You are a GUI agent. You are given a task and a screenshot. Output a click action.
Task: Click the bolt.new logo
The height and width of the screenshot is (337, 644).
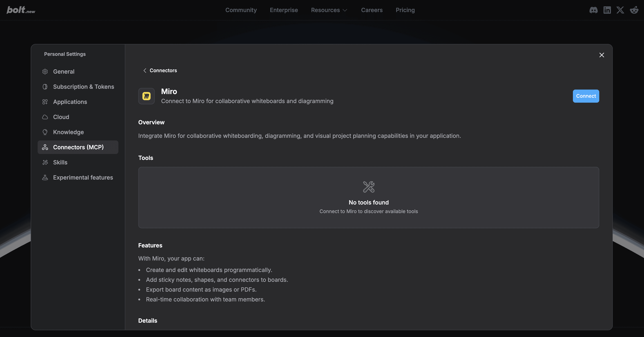pyautogui.click(x=21, y=10)
